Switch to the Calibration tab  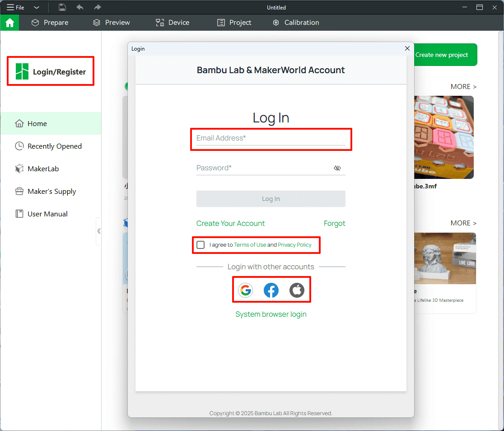[x=296, y=23]
